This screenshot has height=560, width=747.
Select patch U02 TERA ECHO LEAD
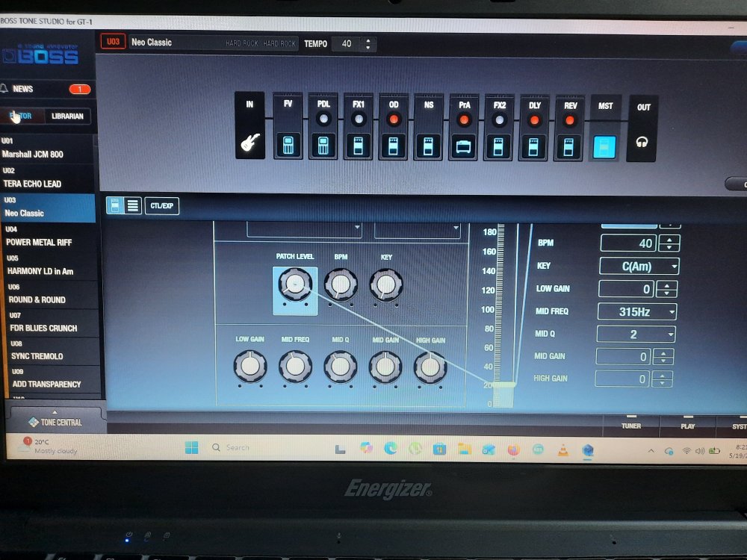48,178
